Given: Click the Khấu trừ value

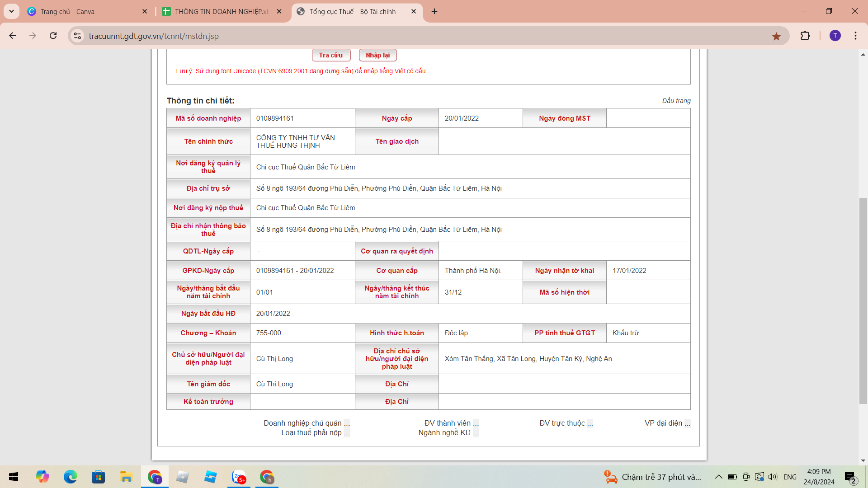Looking at the screenshot, I should [625, 333].
